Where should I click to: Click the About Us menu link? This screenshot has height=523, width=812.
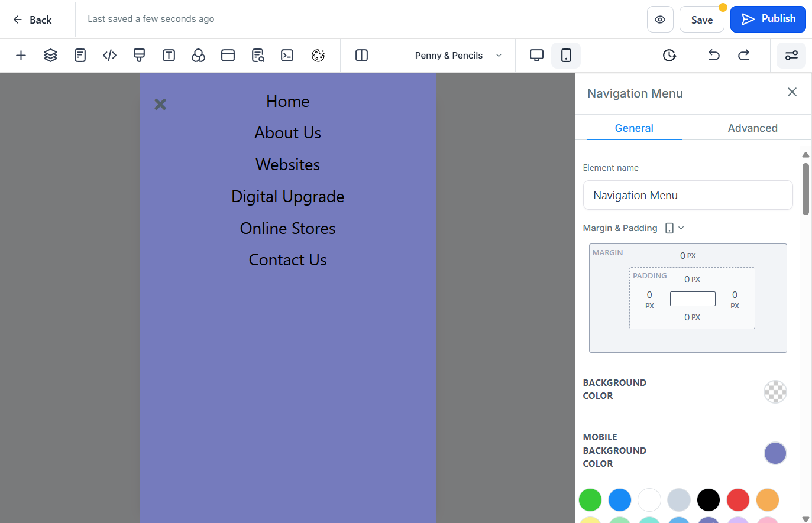click(287, 133)
